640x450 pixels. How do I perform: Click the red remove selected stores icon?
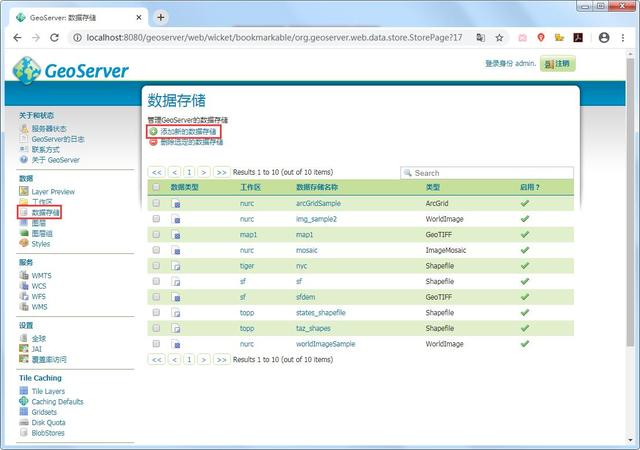(153, 142)
